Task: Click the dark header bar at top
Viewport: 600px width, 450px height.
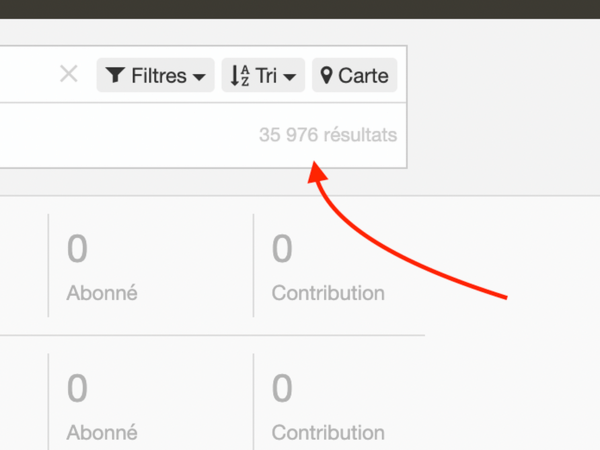Action: 300,8
